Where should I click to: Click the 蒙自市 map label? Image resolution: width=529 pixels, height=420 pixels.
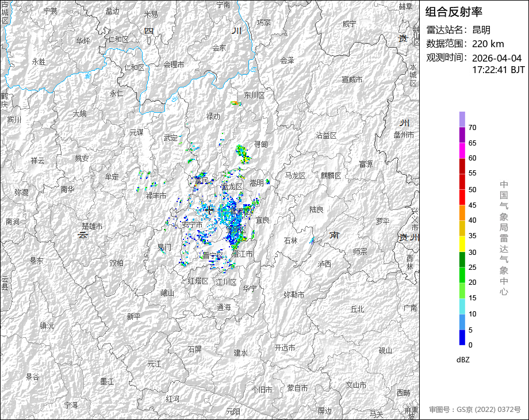point(297,388)
